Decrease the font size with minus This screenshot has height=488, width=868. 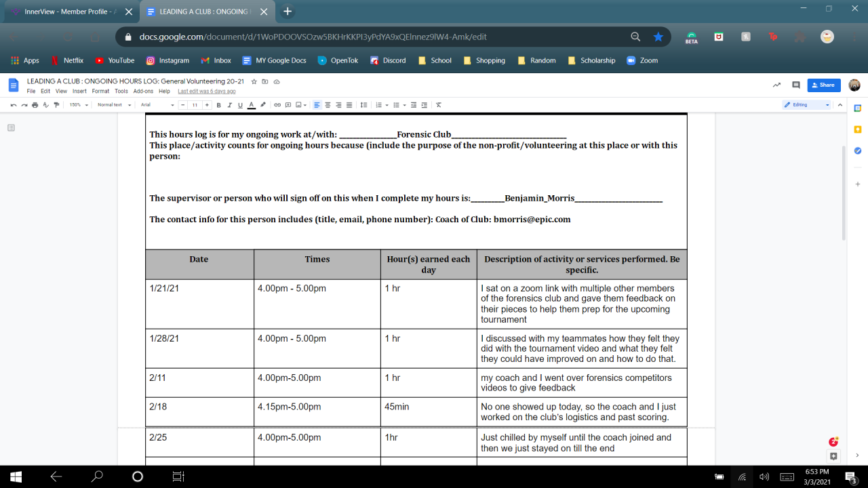point(182,105)
